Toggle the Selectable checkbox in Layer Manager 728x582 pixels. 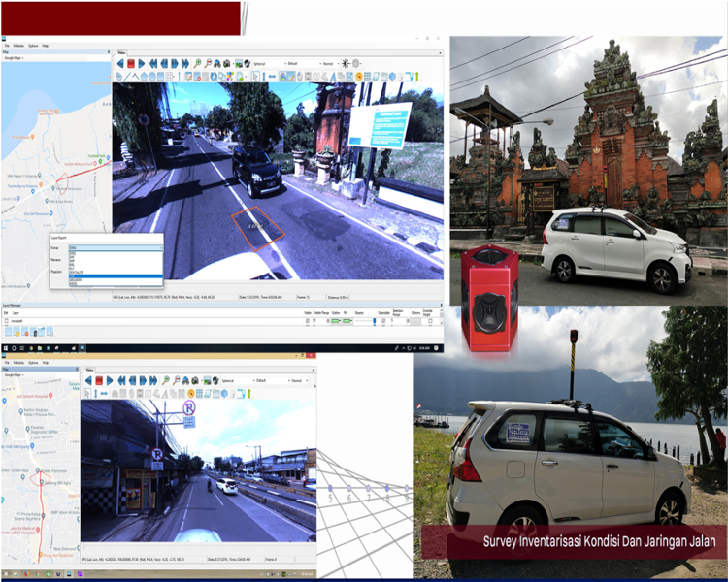click(x=382, y=321)
